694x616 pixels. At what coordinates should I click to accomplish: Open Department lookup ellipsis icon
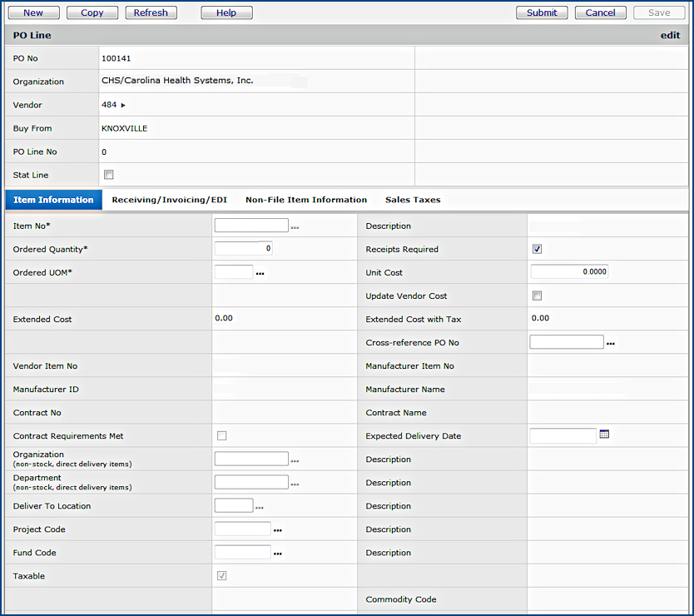295,484
